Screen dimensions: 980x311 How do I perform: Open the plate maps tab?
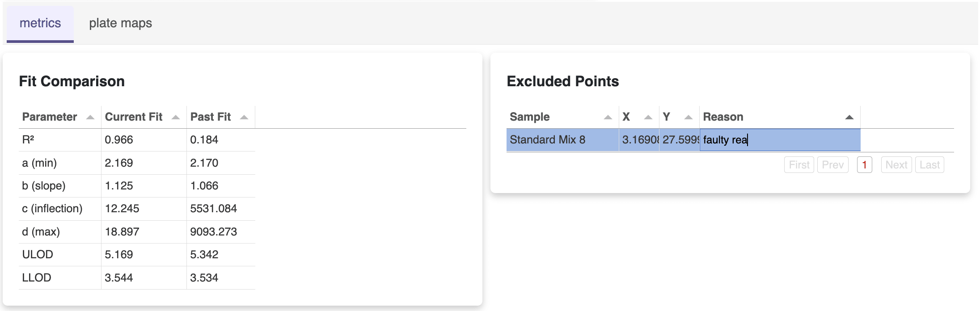click(120, 23)
